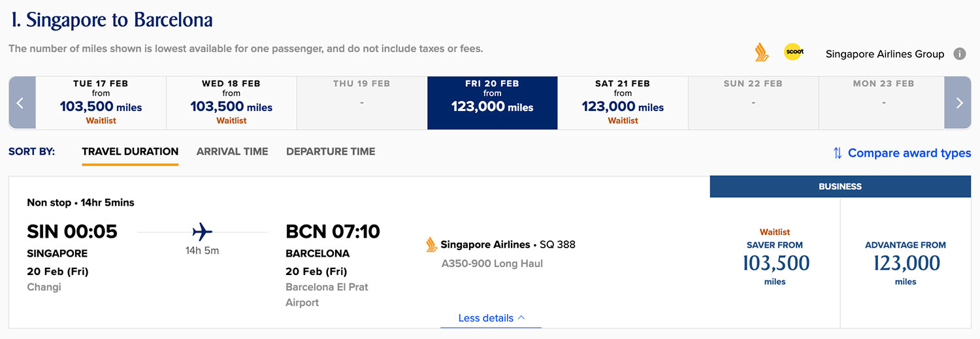Choose the Sat 21 Feb date tab
Screen dimensions: 980x339
click(x=623, y=103)
